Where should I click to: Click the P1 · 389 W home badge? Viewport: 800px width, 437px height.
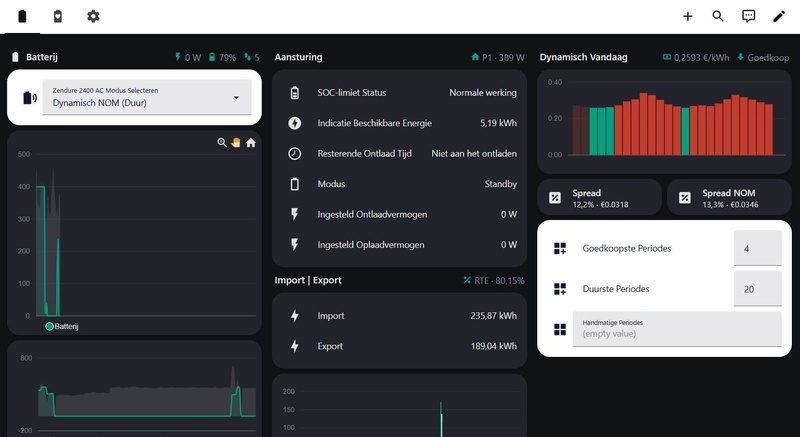point(497,58)
